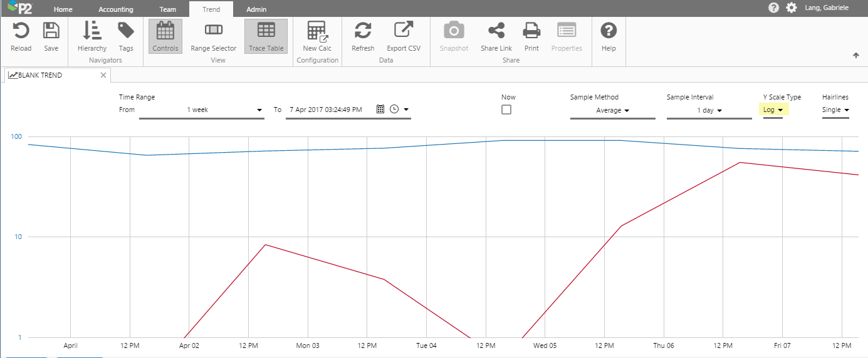
Task: Export trend data to CSV
Action: (404, 36)
